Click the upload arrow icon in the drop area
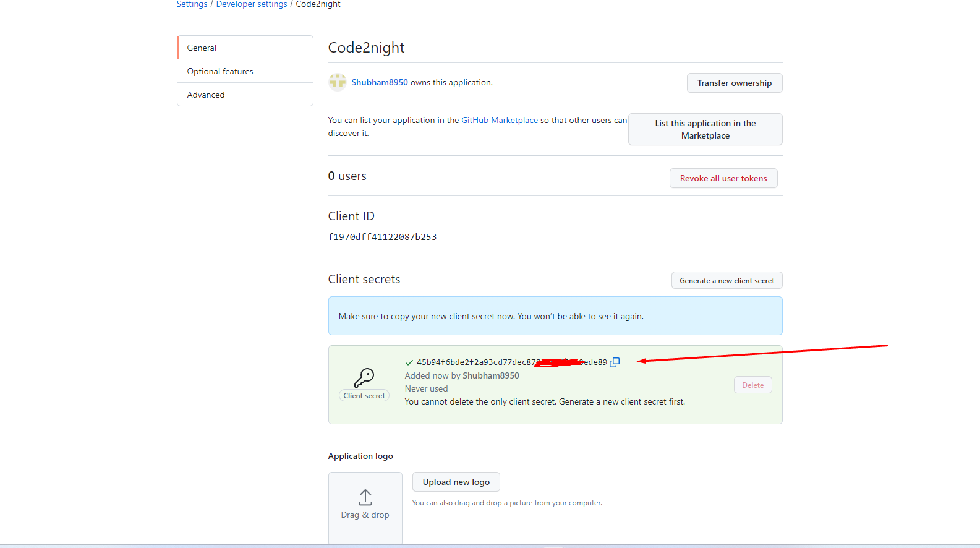This screenshot has width=980, height=548. point(365,497)
